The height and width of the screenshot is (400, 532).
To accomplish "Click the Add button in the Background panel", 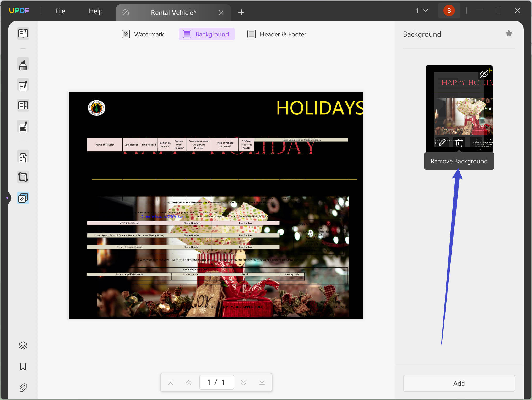I will (459, 383).
